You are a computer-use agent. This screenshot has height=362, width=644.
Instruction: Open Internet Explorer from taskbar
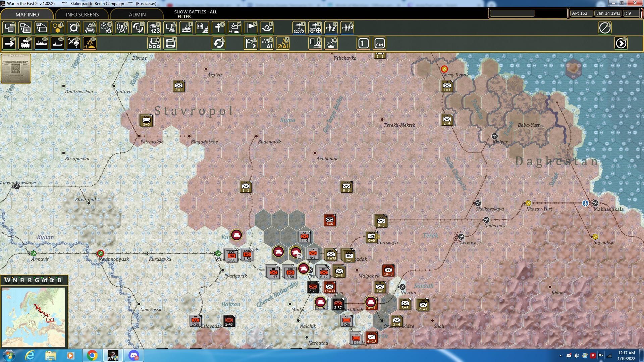pyautogui.click(x=30, y=355)
